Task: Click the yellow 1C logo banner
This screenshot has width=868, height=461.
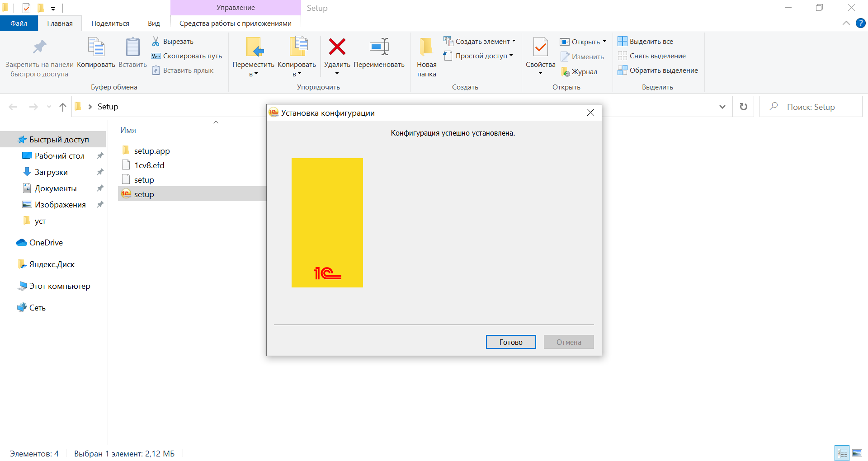Action: click(x=327, y=222)
